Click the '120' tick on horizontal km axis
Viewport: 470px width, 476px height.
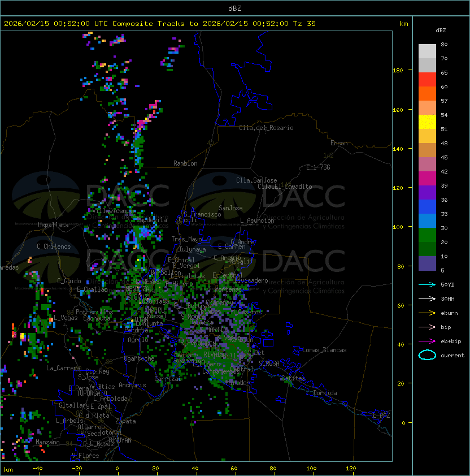[351, 469]
